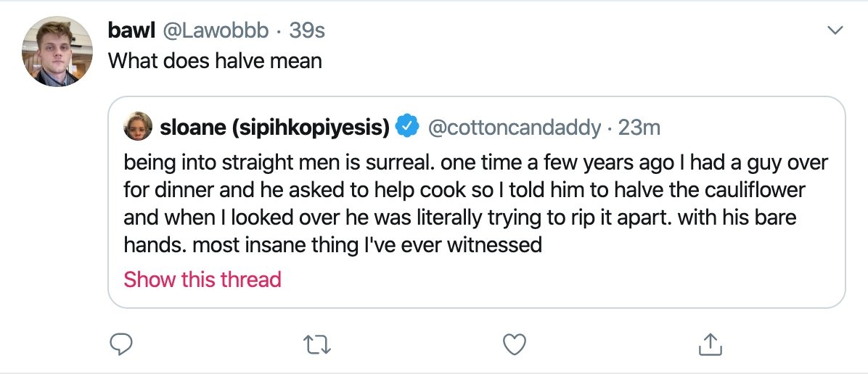Click the blue verified badge next to sloane

(x=409, y=127)
